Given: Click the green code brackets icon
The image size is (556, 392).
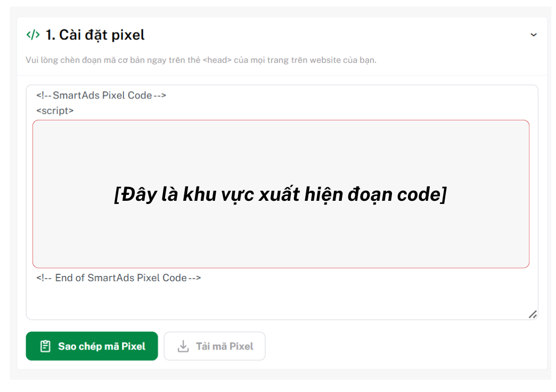Looking at the screenshot, I should (33, 35).
